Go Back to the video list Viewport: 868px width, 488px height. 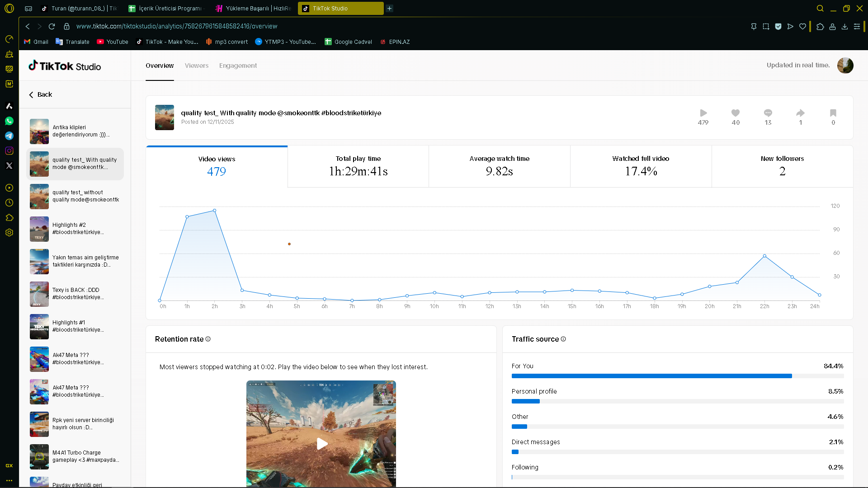(41, 94)
